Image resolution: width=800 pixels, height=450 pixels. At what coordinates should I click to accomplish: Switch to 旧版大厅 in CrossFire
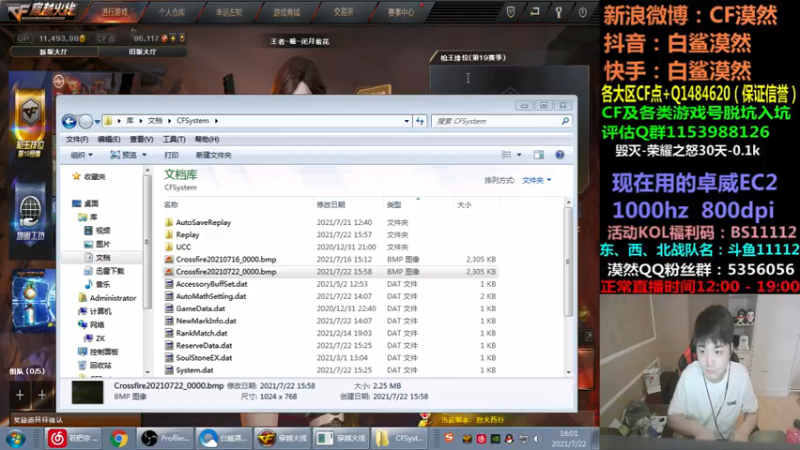pyautogui.click(x=142, y=52)
